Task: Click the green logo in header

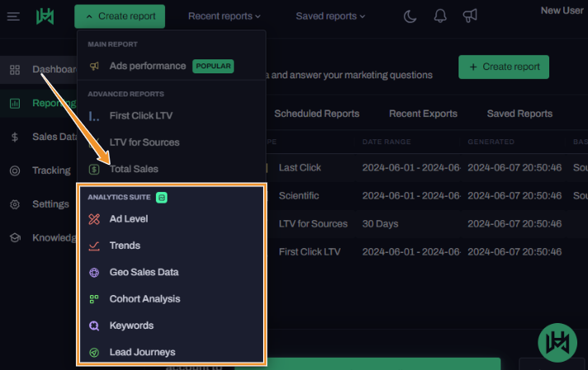Action: pos(45,16)
